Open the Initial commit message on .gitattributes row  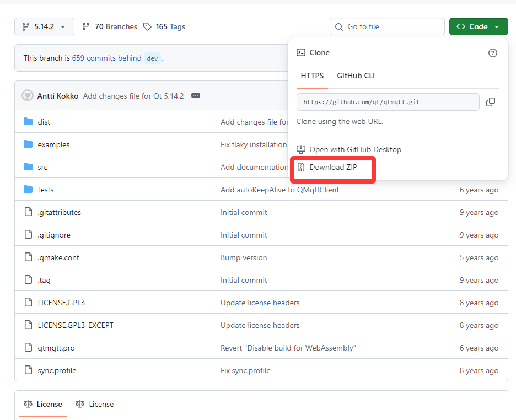pyautogui.click(x=244, y=212)
